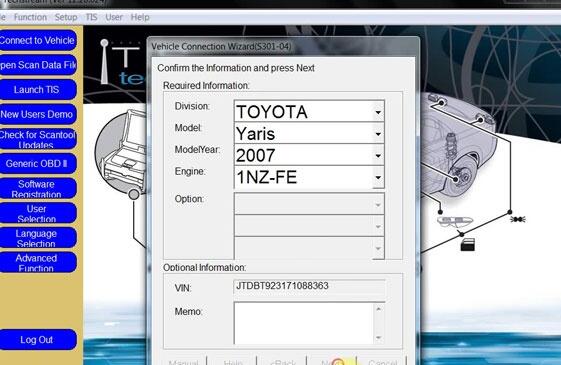
Task: Open Scan Data File button
Action: (x=37, y=65)
